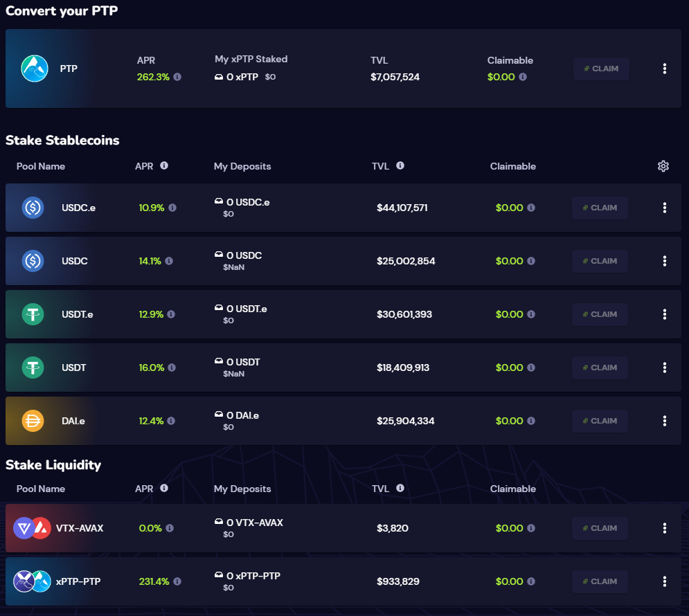Select the USDC TVL value $25,002,854
Image resolution: width=689 pixels, height=616 pixels.
coord(406,261)
